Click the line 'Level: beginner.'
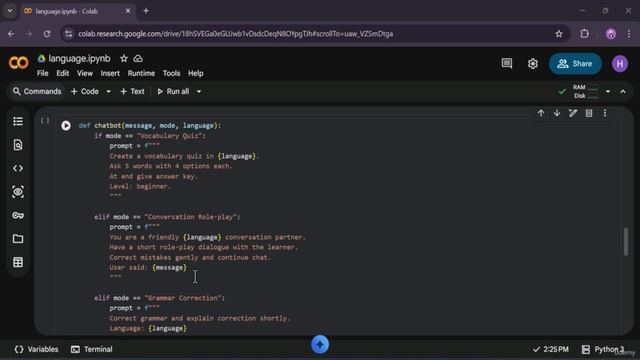The height and width of the screenshot is (360, 640). click(x=140, y=186)
